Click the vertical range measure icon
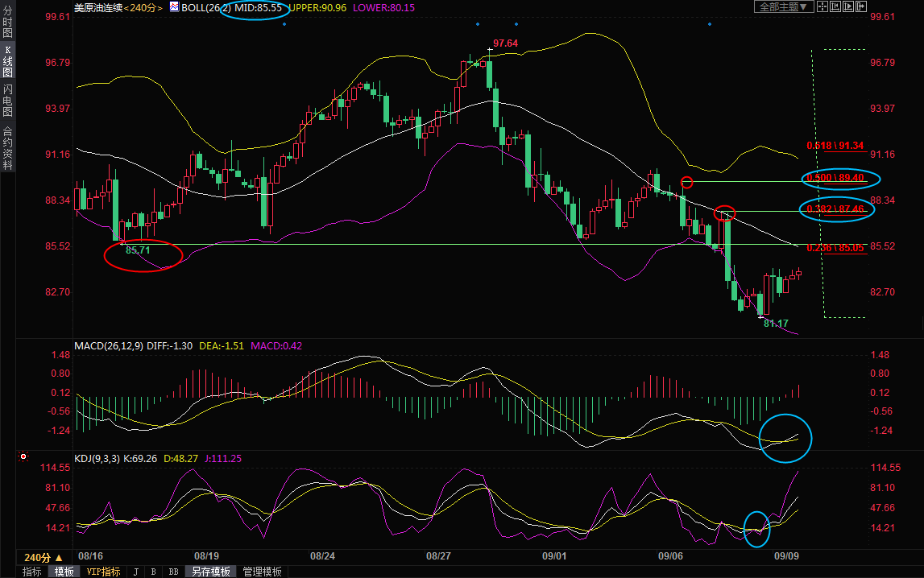924x578 pixels. (835, 6)
